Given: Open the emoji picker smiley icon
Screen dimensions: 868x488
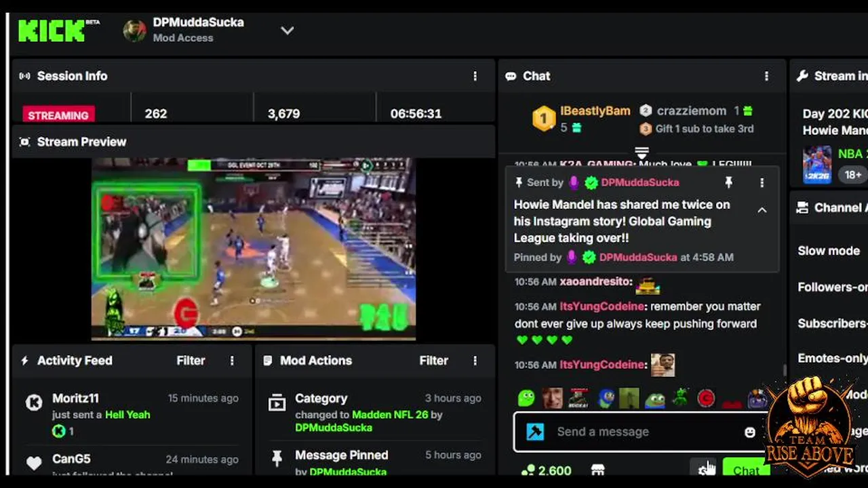Looking at the screenshot, I should point(749,432).
